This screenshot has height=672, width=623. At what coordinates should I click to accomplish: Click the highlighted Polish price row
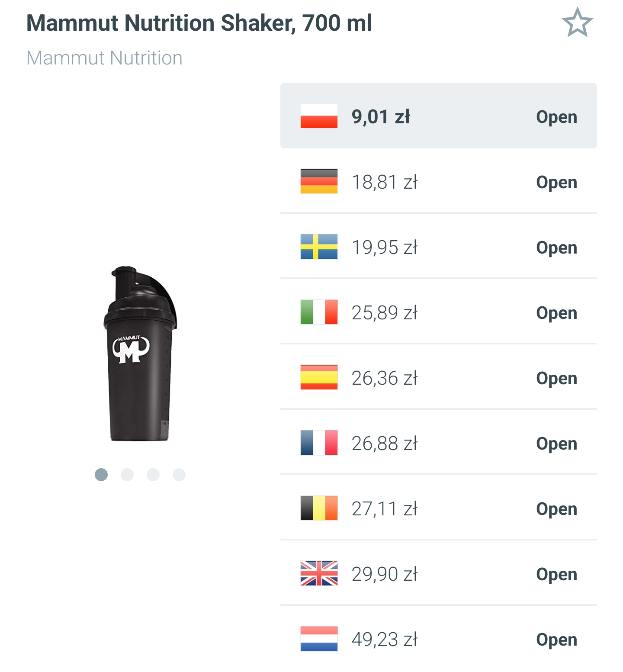[438, 116]
